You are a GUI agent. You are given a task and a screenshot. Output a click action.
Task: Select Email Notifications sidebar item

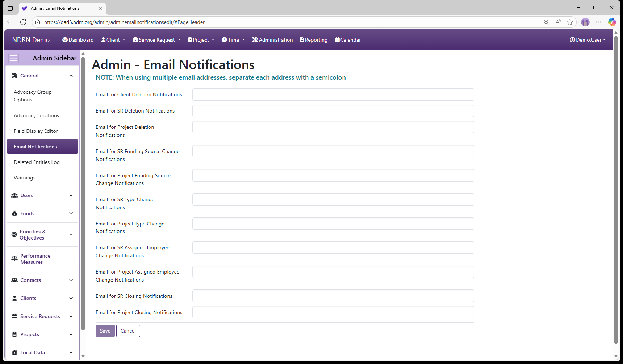[x=42, y=147]
